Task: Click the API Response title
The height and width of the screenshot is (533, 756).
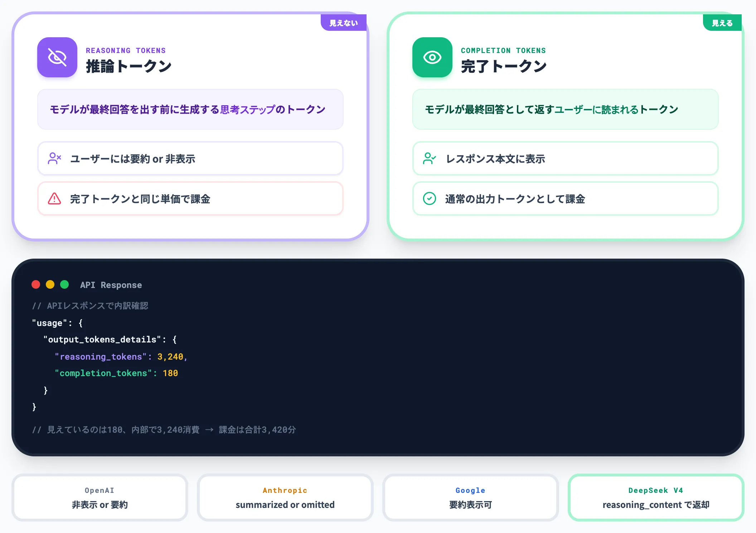Action: (111, 285)
